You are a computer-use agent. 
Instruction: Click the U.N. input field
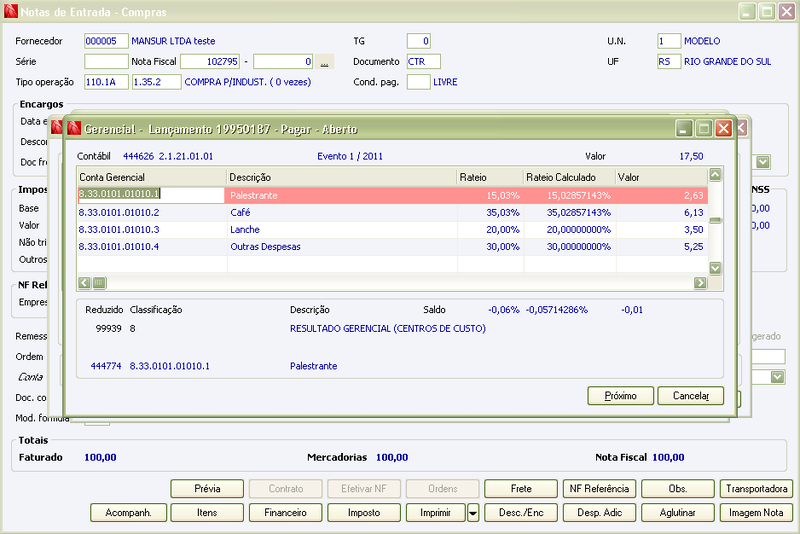click(x=669, y=41)
